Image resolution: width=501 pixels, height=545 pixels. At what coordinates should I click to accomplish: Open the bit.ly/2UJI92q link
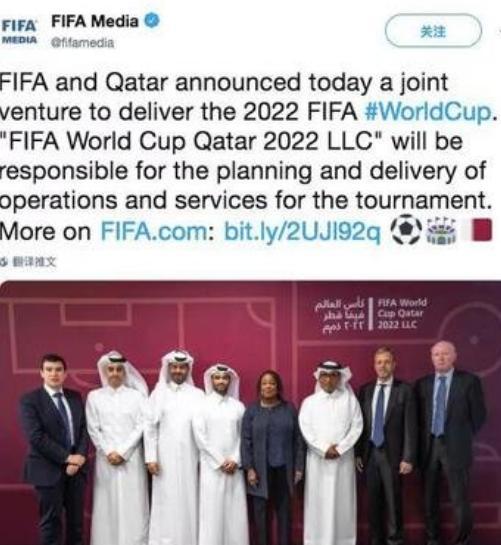point(302,231)
